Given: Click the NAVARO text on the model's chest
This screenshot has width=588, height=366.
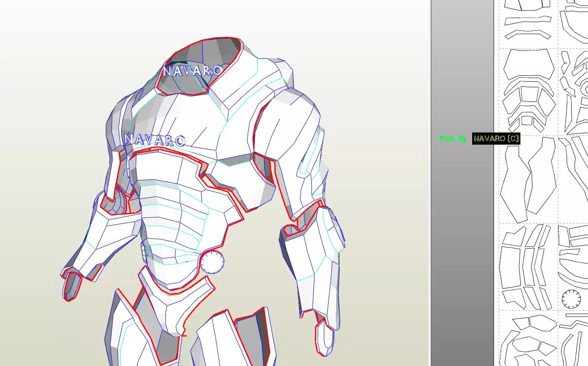Looking at the screenshot, I should [x=155, y=140].
